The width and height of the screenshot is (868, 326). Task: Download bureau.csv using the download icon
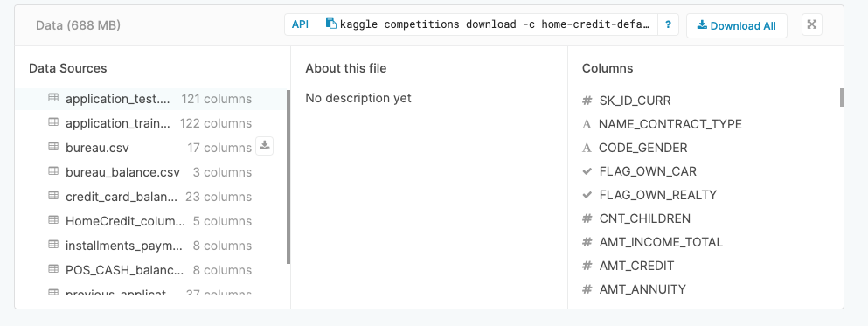265,146
